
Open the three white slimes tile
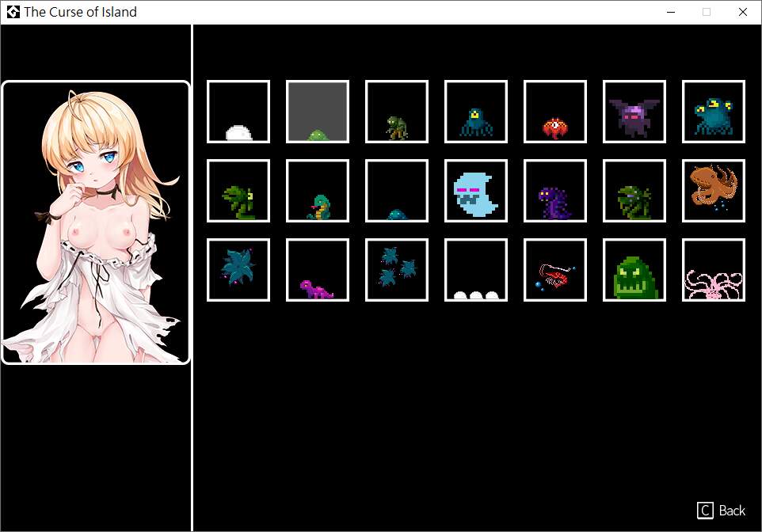point(476,270)
